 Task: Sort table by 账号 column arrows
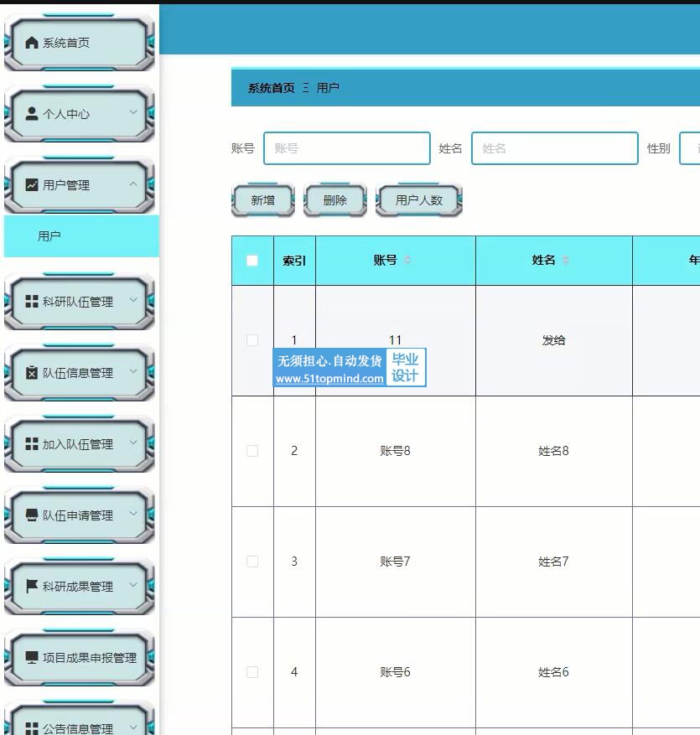click(x=407, y=261)
